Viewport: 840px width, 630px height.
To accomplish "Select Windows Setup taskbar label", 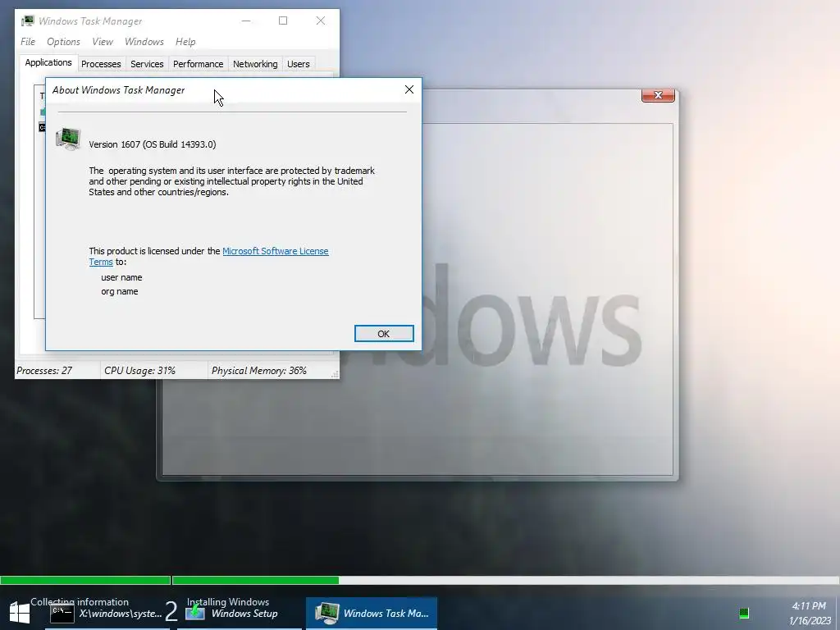I will click(244, 614).
